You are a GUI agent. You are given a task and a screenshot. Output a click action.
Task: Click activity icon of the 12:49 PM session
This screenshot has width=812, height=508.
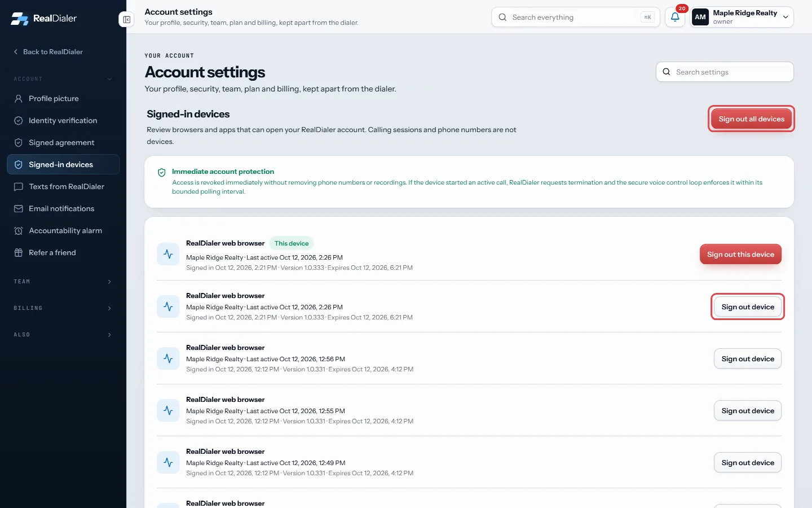tap(168, 462)
